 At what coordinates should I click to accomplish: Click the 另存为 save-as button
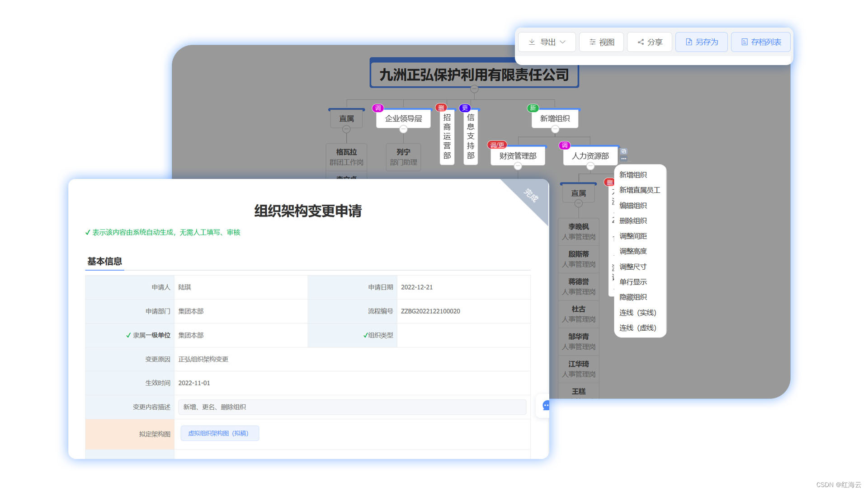701,42
